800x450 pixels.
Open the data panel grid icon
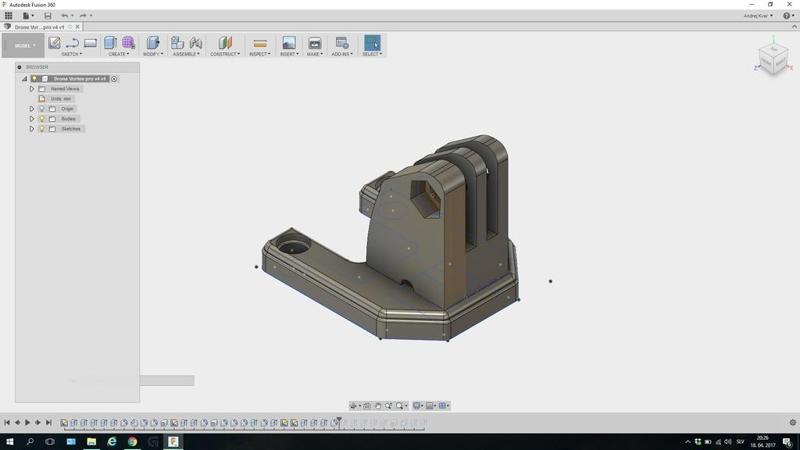(x=9, y=16)
